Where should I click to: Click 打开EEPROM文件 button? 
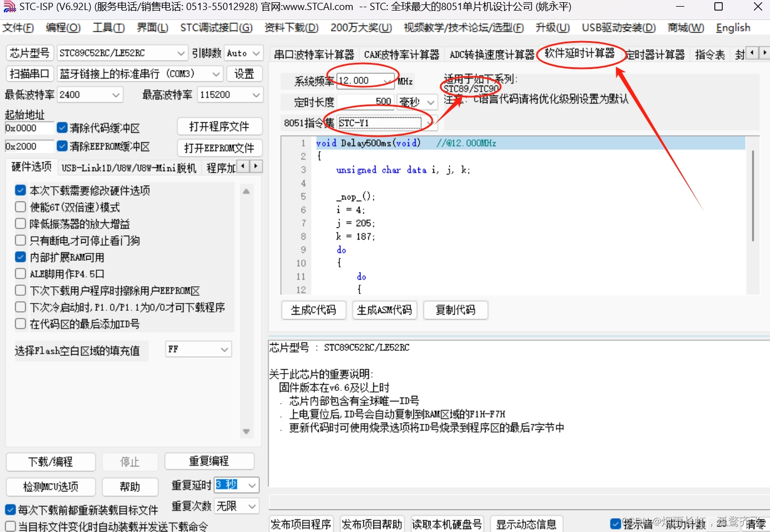[219, 148]
